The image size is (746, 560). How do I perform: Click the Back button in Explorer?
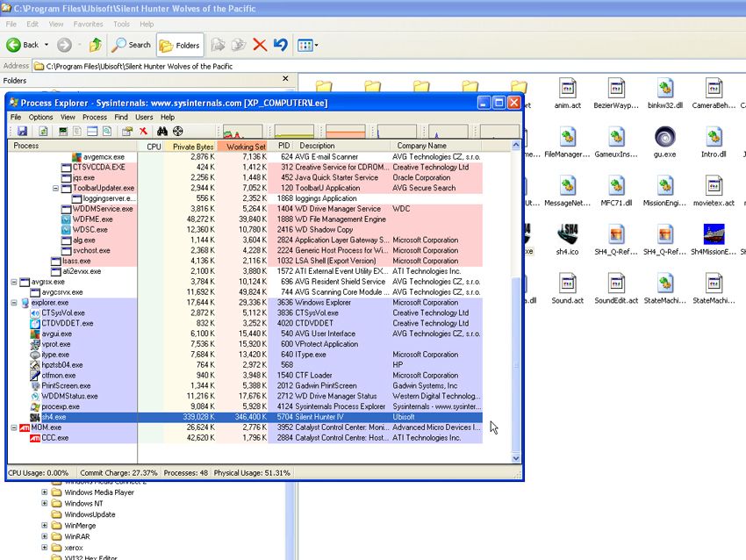(23, 45)
